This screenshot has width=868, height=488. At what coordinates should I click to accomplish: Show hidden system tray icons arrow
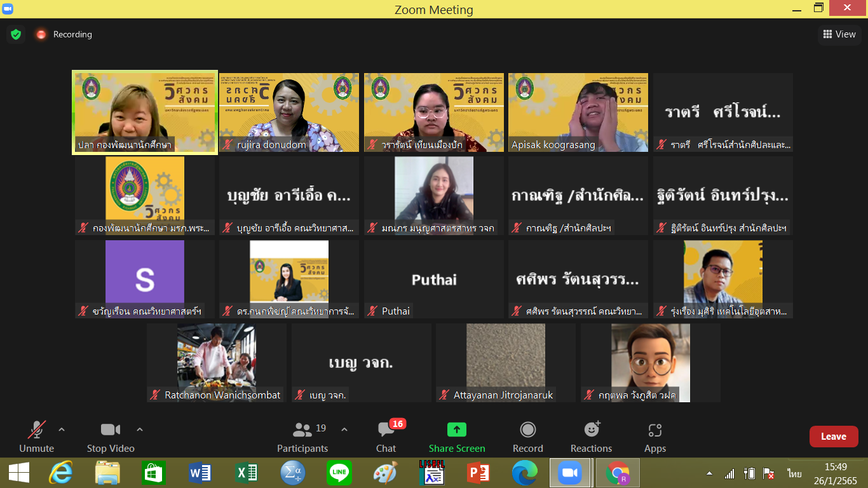point(709,474)
